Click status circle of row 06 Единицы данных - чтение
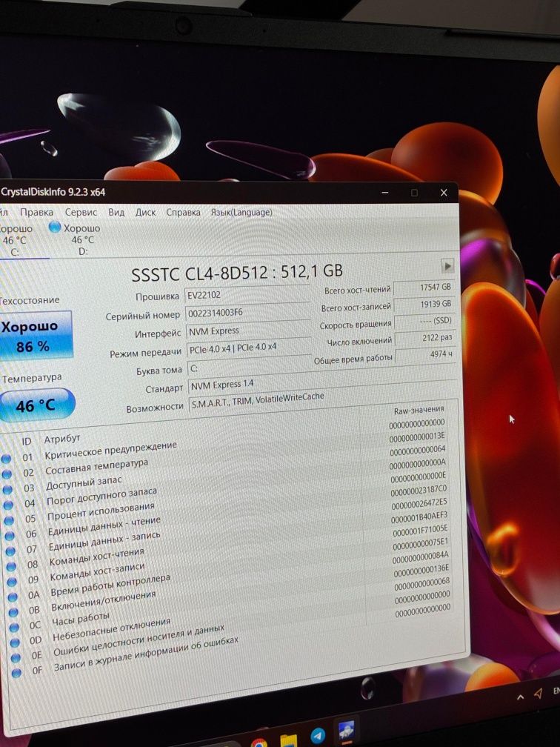The height and width of the screenshot is (747, 560). [10, 536]
